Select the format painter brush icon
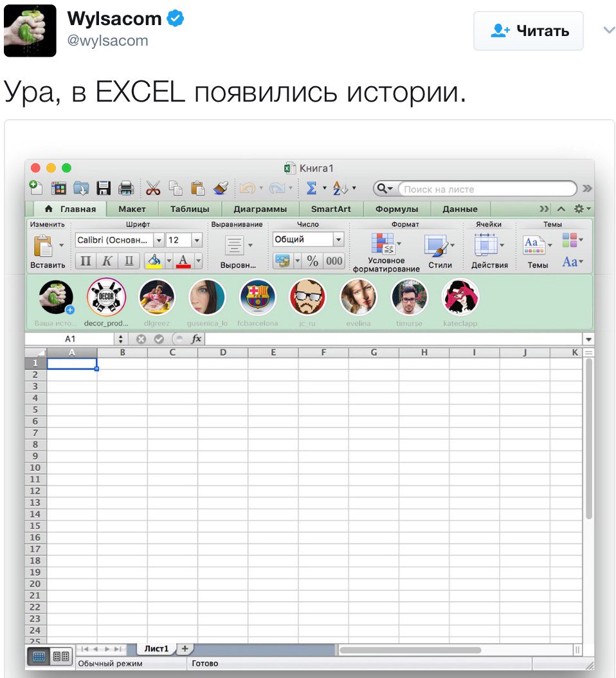 (221, 188)
